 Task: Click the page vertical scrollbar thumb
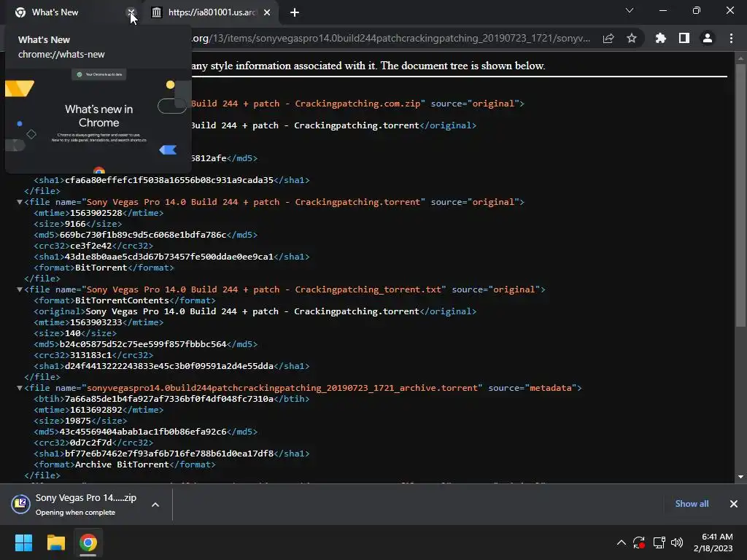click(740, 195)
